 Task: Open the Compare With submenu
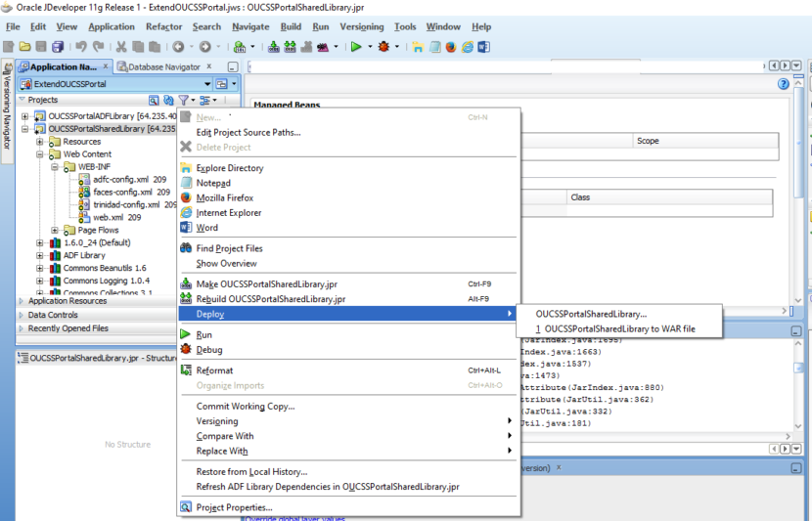click(x=347, y=436)
